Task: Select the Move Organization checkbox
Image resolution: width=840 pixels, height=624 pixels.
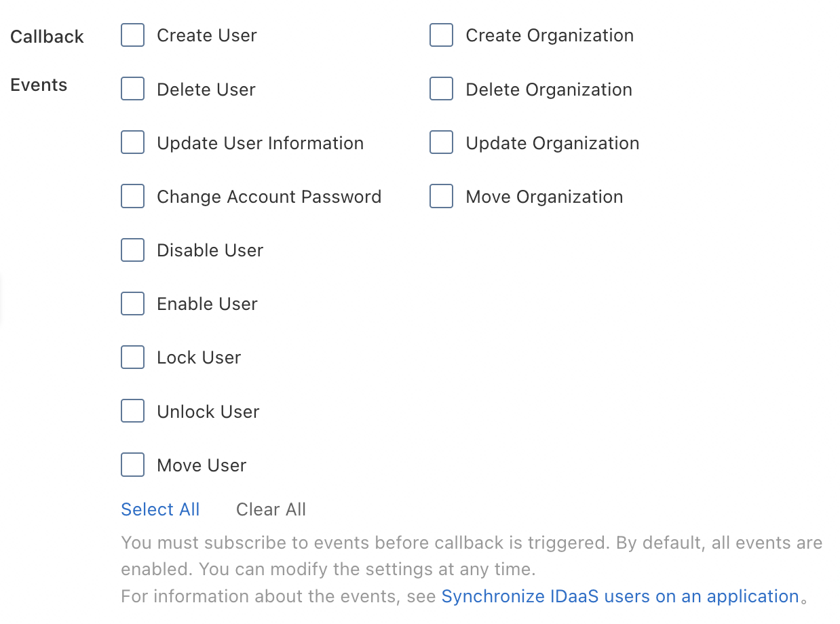Action: pos(442,197)
